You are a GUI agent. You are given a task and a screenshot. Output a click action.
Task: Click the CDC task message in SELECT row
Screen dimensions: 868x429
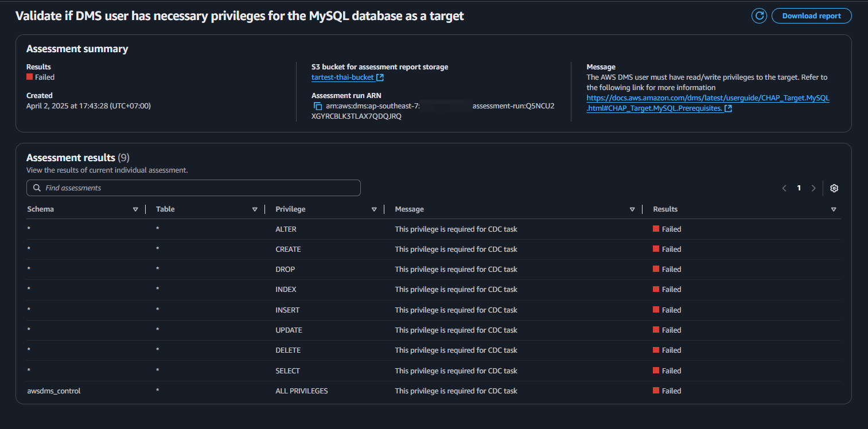pos(456,371)
